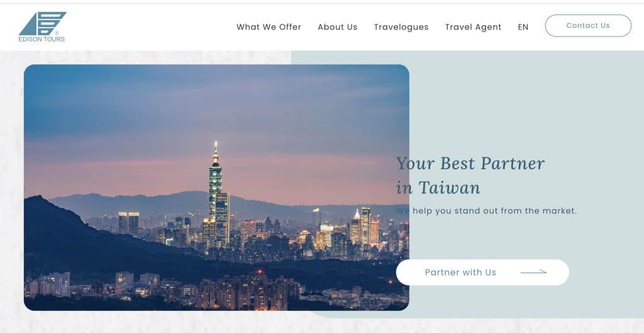Open the EN language selector
Screen dimensions: 644x333
click(523, 27)
